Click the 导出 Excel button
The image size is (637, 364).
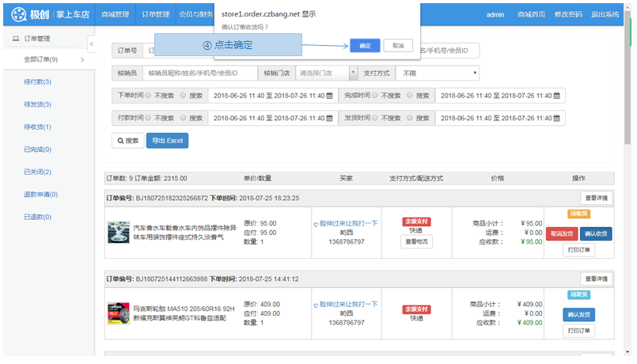[x=167, y=141]
